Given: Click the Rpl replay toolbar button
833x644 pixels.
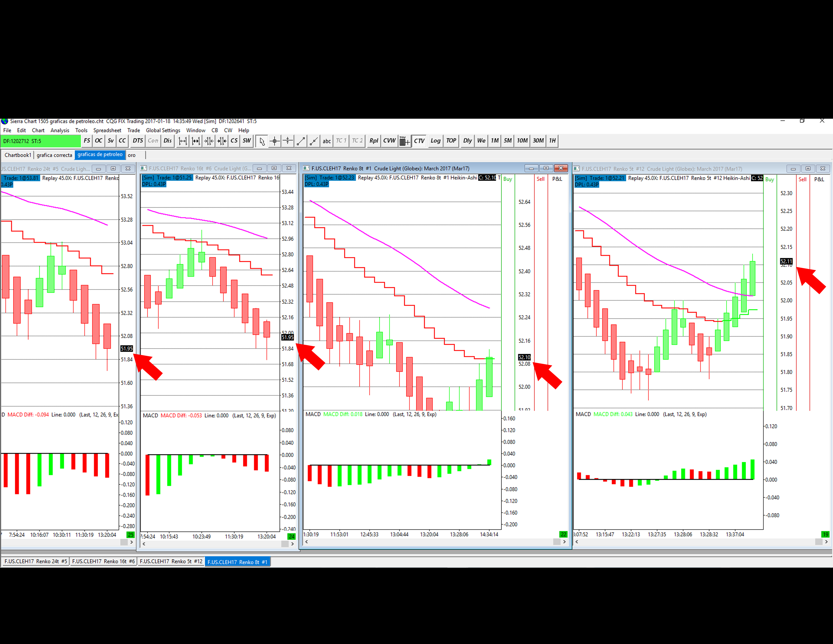Looking at the screenshot, I should 373,141.
